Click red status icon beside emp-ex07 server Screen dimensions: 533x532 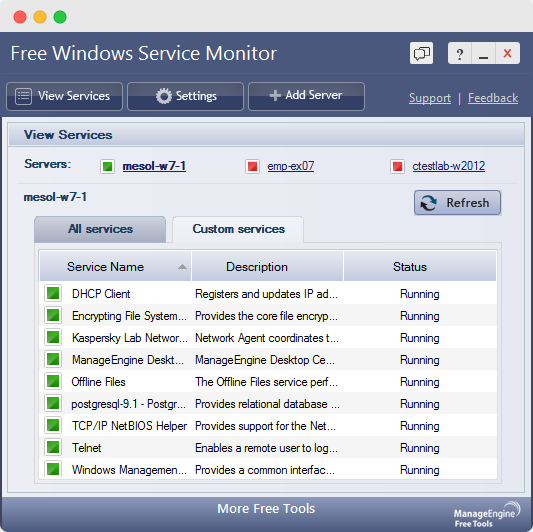[252, 167]
